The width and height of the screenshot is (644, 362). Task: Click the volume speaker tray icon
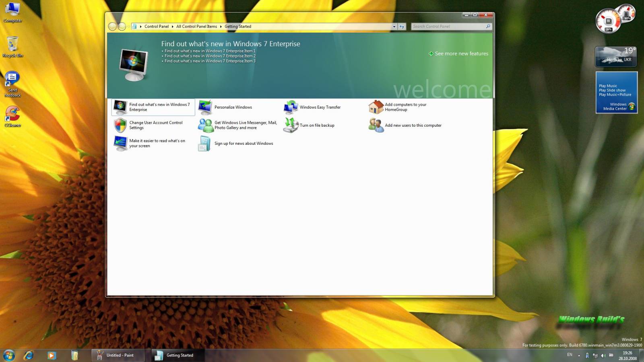[603, 356]
